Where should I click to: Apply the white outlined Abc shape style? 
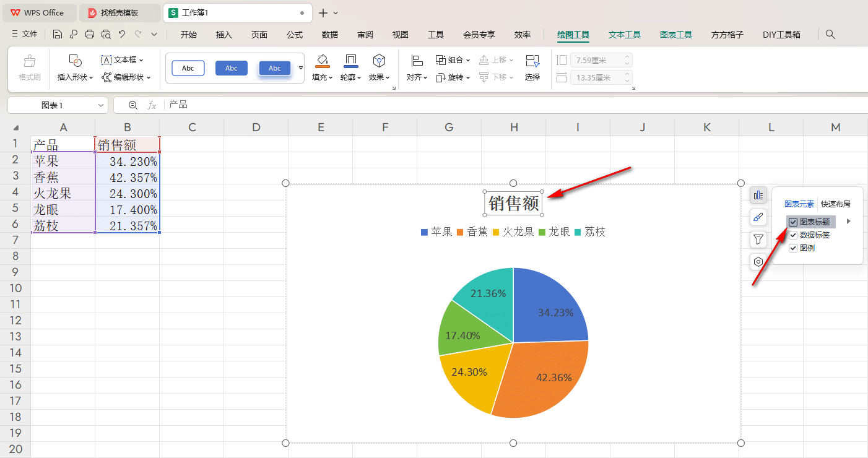pos(188,68)
